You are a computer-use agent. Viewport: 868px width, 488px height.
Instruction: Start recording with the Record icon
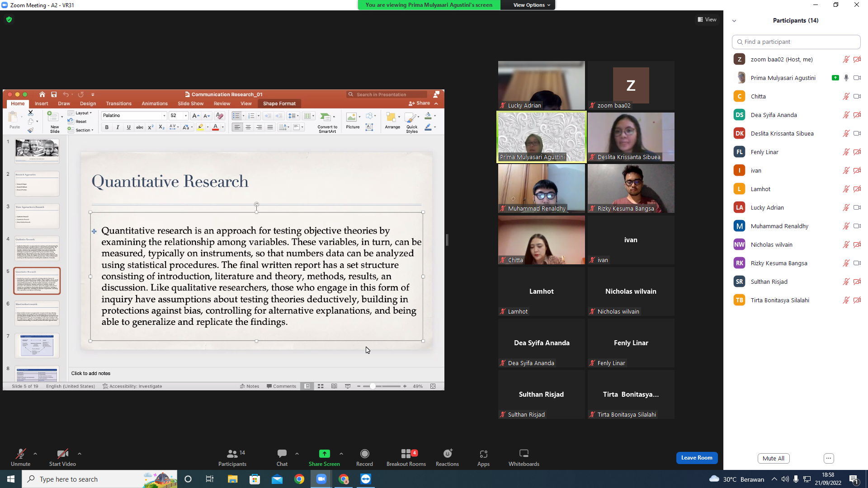tap(364, 457)
